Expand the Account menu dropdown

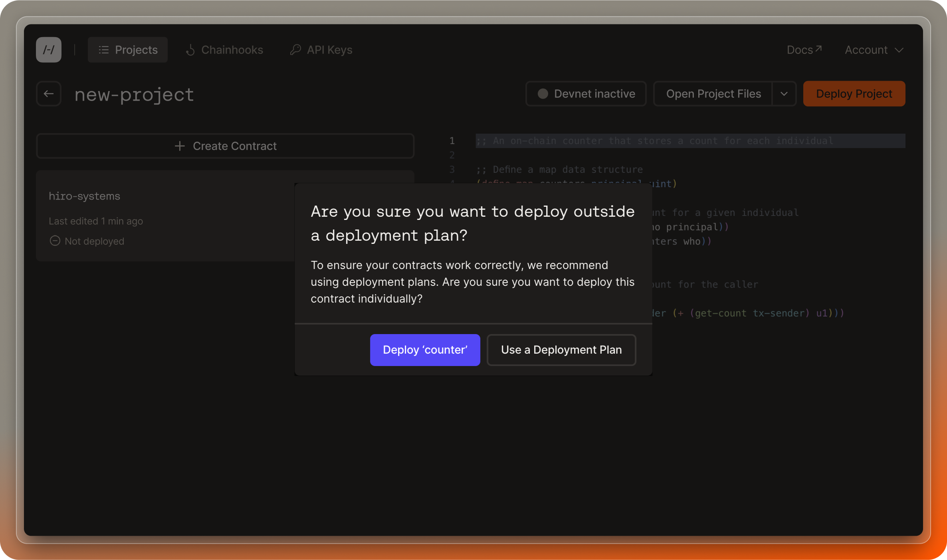tap(874, 49)
